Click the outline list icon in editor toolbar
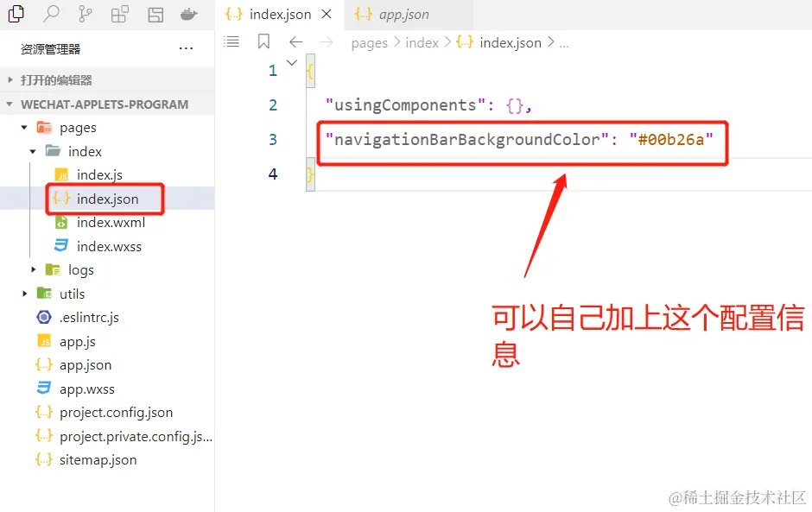The width and height of the screenshot is (812, 512). point(232,41)
